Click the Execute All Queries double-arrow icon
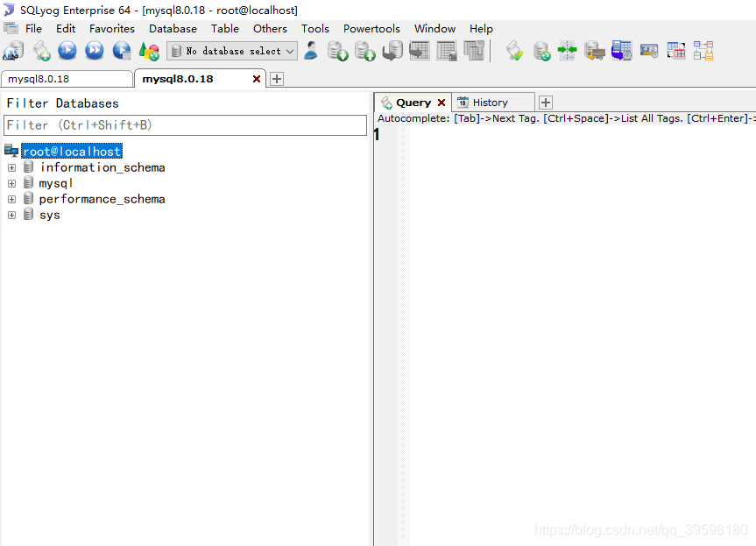This screenshot has width=756, height=546. pyautogui.click(x=95, y=51)
